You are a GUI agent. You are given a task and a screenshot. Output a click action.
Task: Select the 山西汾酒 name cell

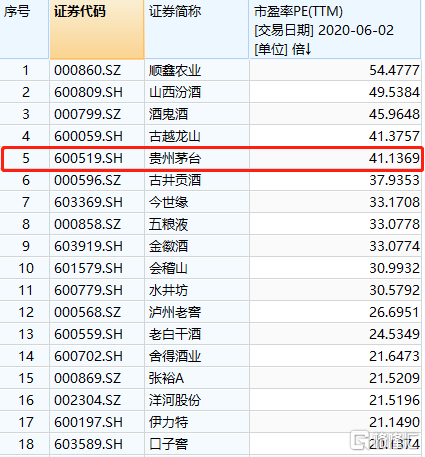(x=197, y=92)
